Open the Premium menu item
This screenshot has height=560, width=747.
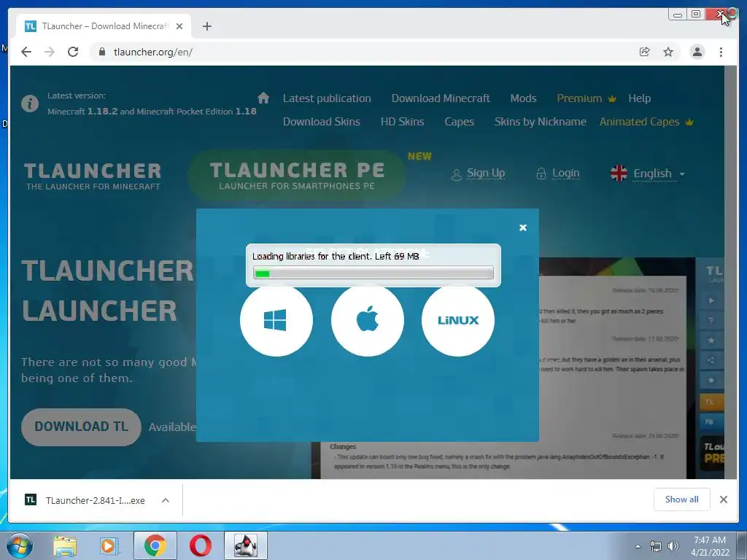coord(587,98)
